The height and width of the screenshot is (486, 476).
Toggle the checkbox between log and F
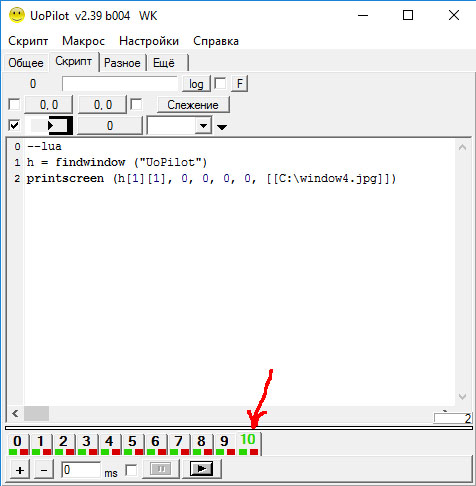(220, 83)
